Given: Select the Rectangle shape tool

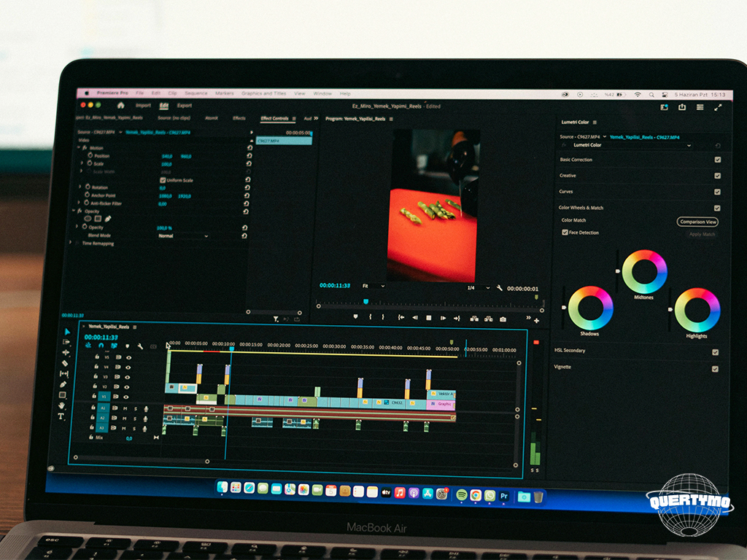Looking at the screenshot, I should tap(63, 394).
